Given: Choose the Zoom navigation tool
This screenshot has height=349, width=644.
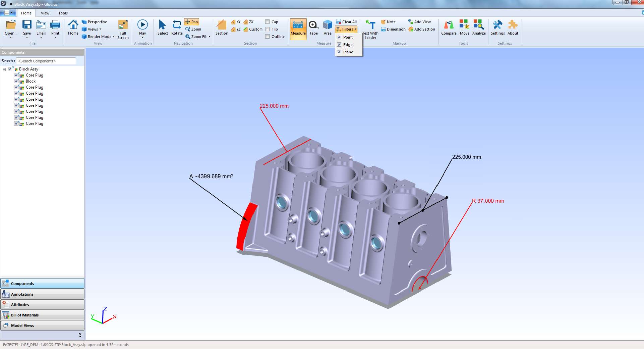Looking at the screenshot, I should point(193,29).
